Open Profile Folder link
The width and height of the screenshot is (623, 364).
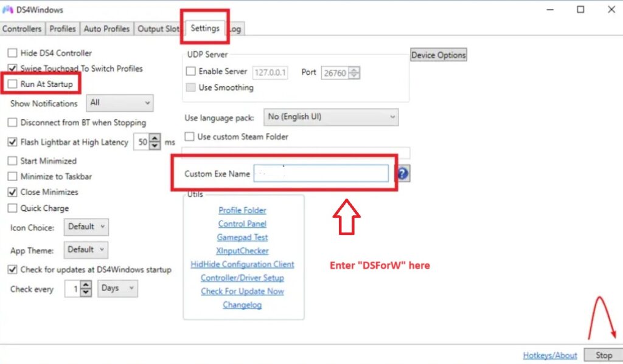click(x=242, y=210)
